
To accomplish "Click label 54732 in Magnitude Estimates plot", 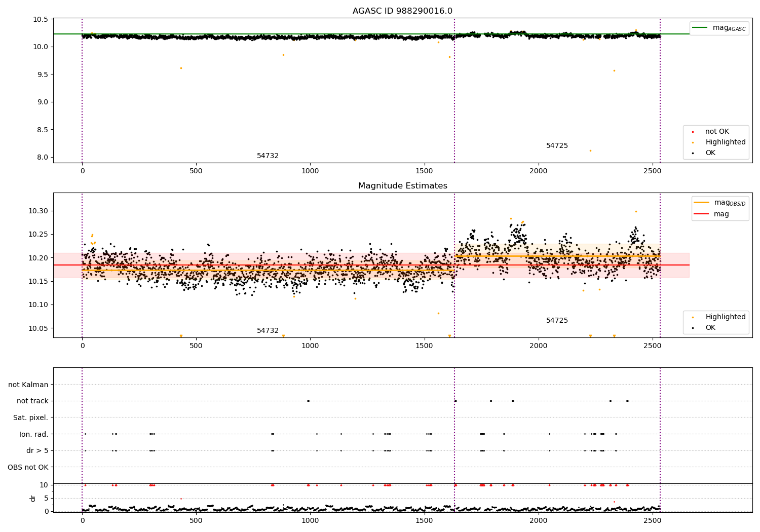I will tap(268, 331).
